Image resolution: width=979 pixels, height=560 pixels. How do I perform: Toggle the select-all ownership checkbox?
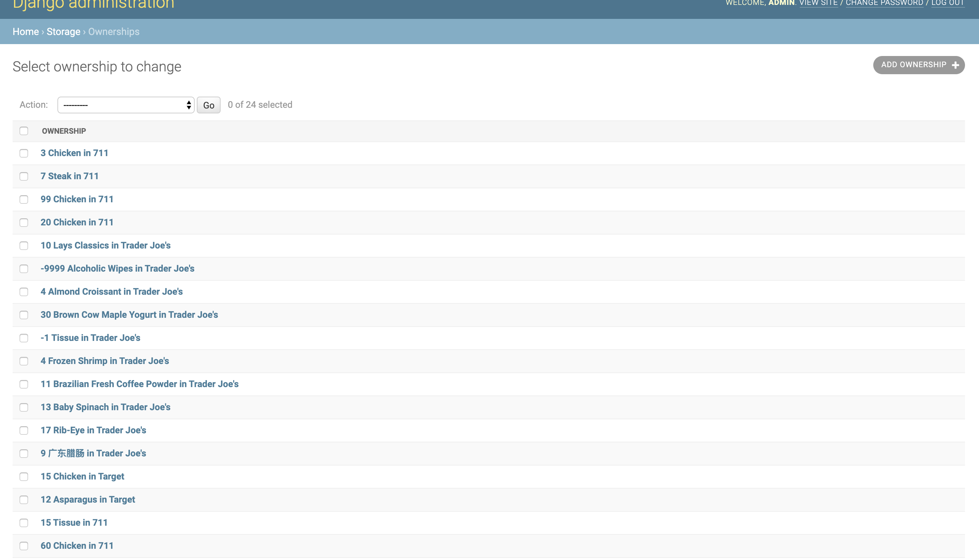[24, 131]
